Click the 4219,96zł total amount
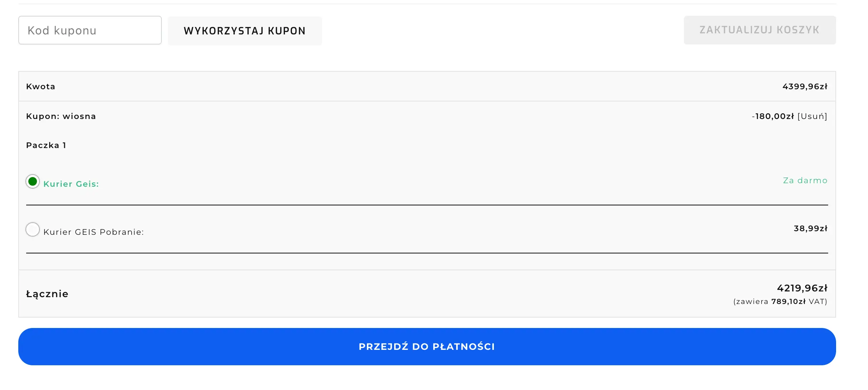The height and width of the screenshot is (390, 868). 802,288
